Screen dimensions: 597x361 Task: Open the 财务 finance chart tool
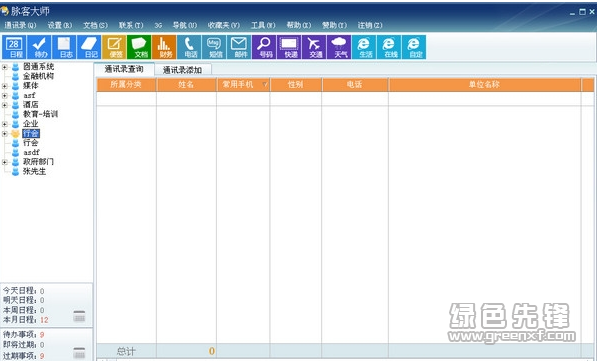tap(164, 47)
